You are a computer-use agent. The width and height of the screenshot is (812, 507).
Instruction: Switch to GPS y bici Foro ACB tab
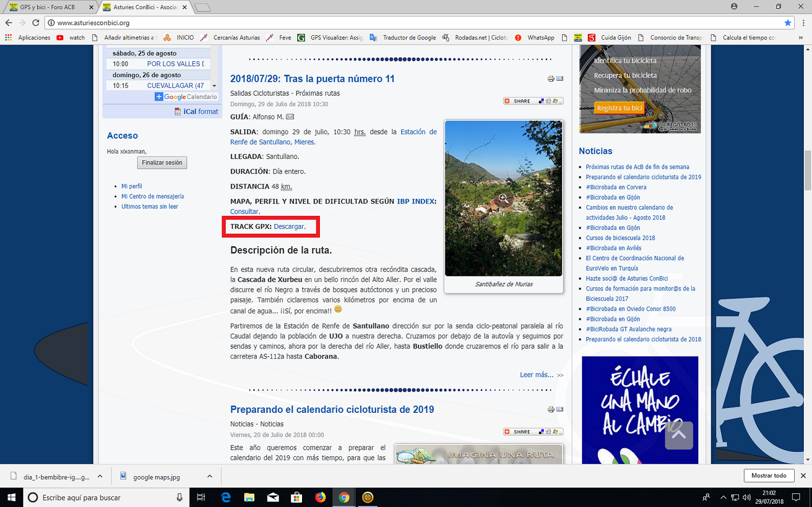(48, 7)
